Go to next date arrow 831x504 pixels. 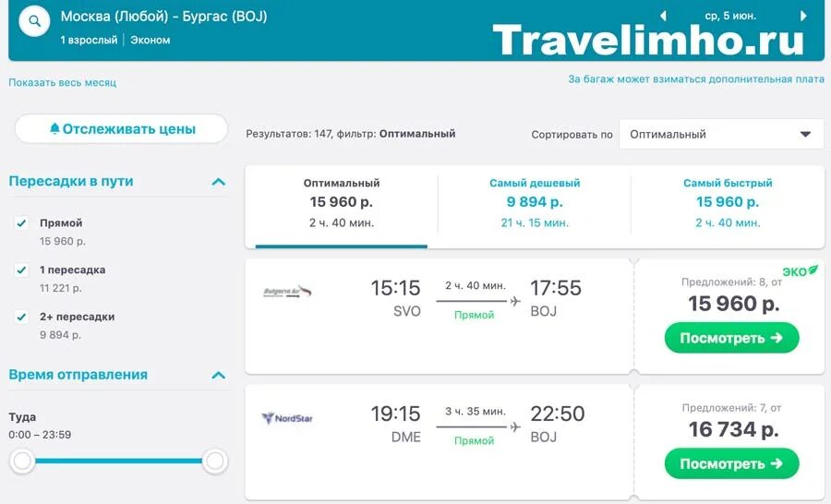803,16
